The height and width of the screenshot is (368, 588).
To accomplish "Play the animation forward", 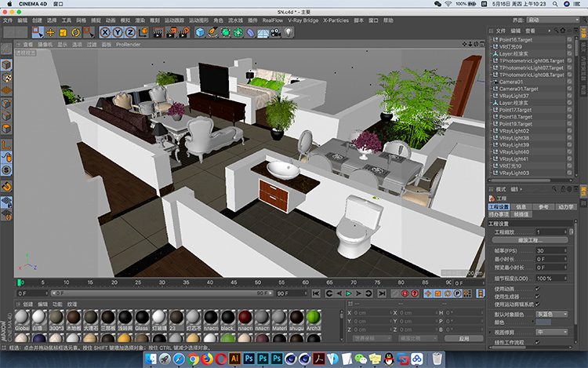I will tap(349, 293).
